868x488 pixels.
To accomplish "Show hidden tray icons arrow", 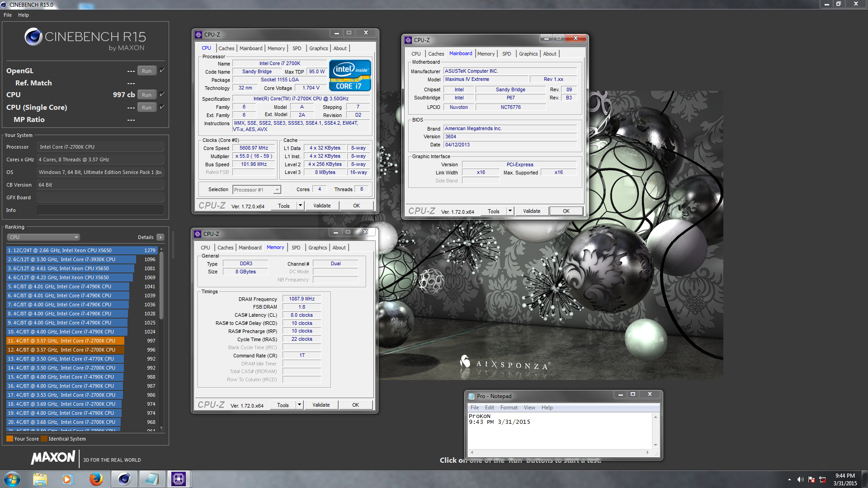I will (x=789, y=479).
